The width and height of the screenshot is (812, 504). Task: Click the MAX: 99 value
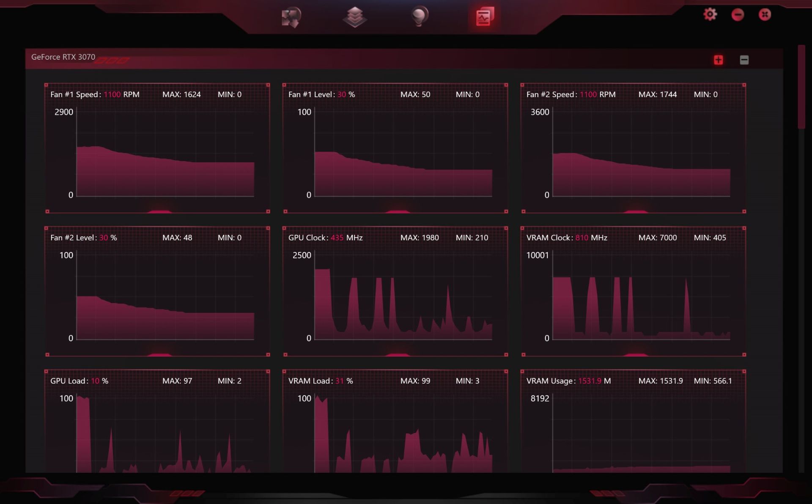point(415,381)
